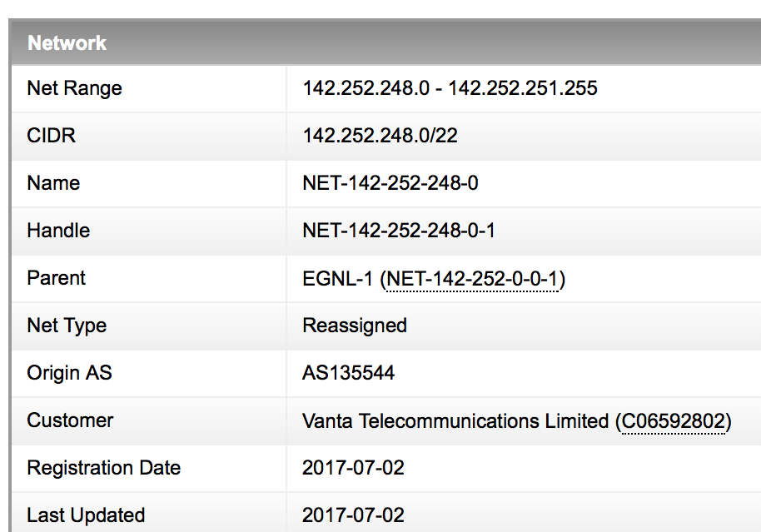Open the NET-142-252-0-0-1 parent network link
The height and width of the screenshot is (532, 761).
pyautogui.click(x=473, y=279)
